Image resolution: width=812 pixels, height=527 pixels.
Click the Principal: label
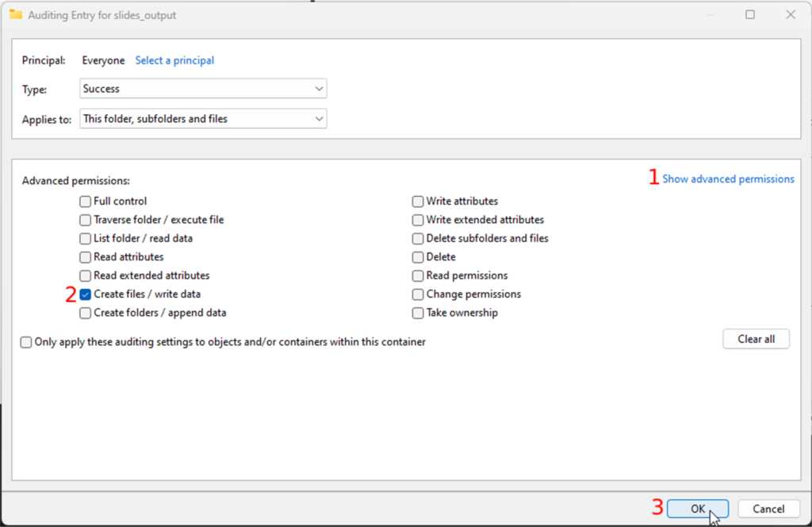click(44, 60)
